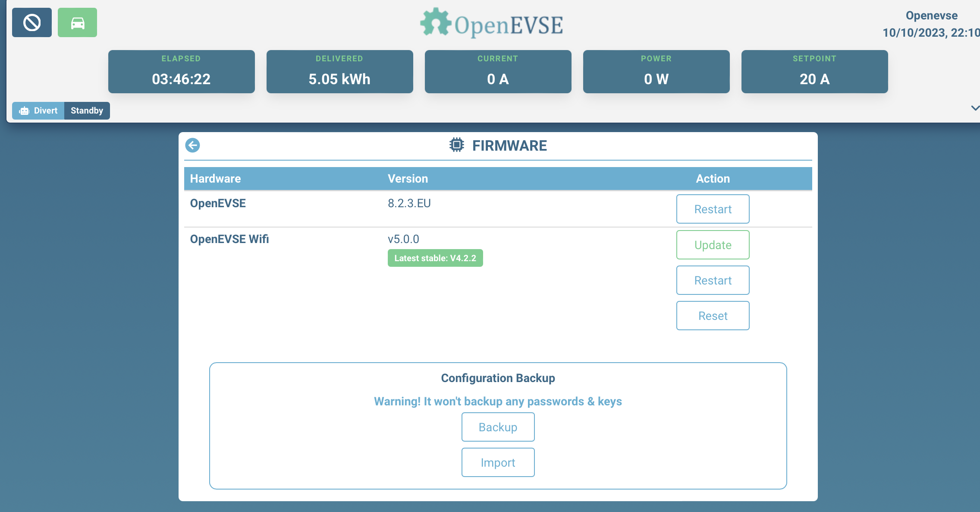The image size is (980, 512).
Task: Click the Action column header
Action: point(713,178)
